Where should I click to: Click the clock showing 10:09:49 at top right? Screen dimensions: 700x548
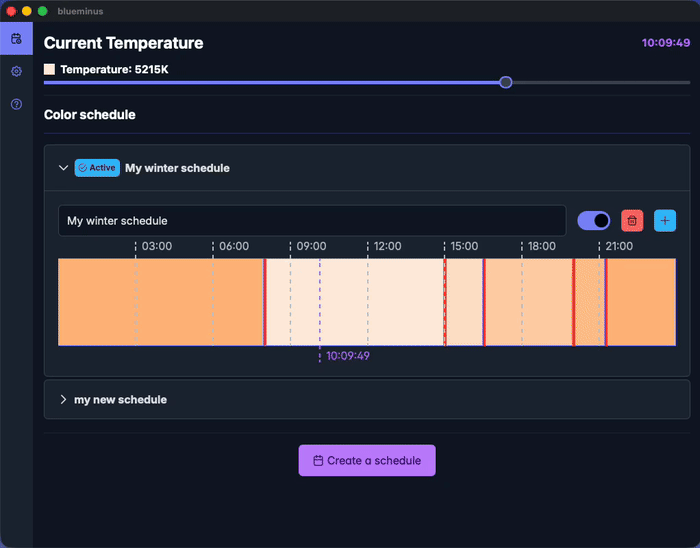click(x=666, y=43)
